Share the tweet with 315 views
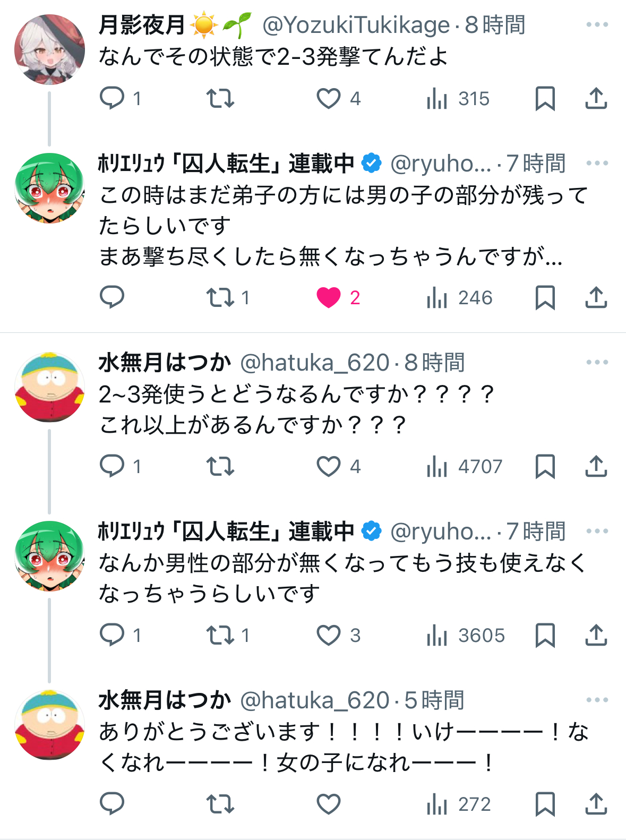 click(596, 98)
